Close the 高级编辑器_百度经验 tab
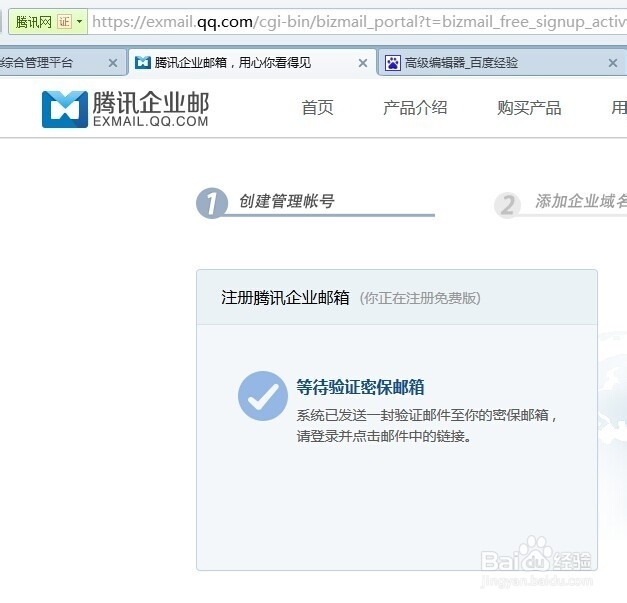The height and width of the screenshot is (603, 627). click(x=613, y=63)
